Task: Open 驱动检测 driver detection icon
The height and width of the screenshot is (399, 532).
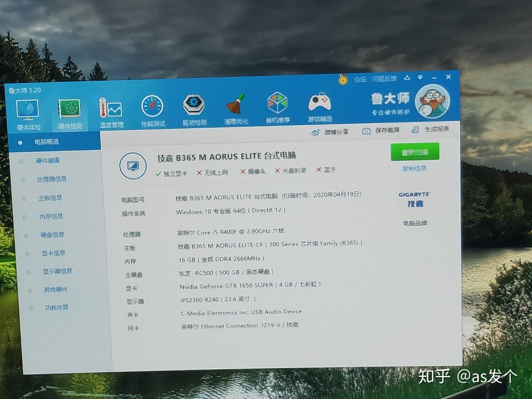Action: click(x=194, y=110)
